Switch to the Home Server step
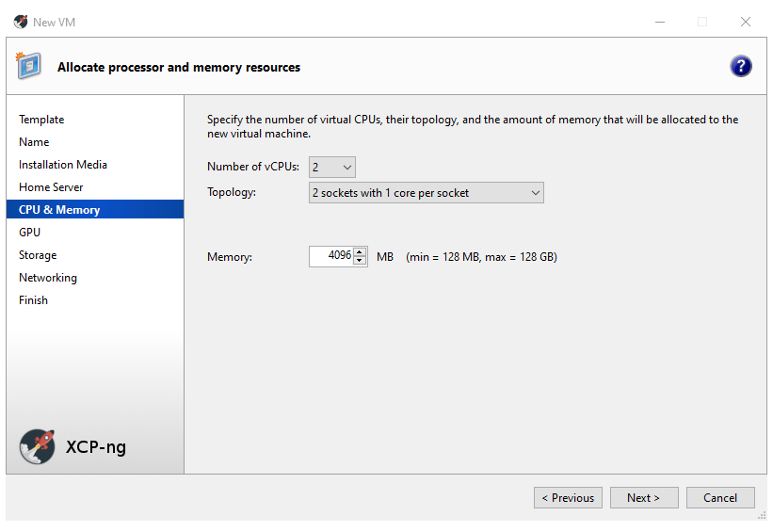 pos(51,187)
